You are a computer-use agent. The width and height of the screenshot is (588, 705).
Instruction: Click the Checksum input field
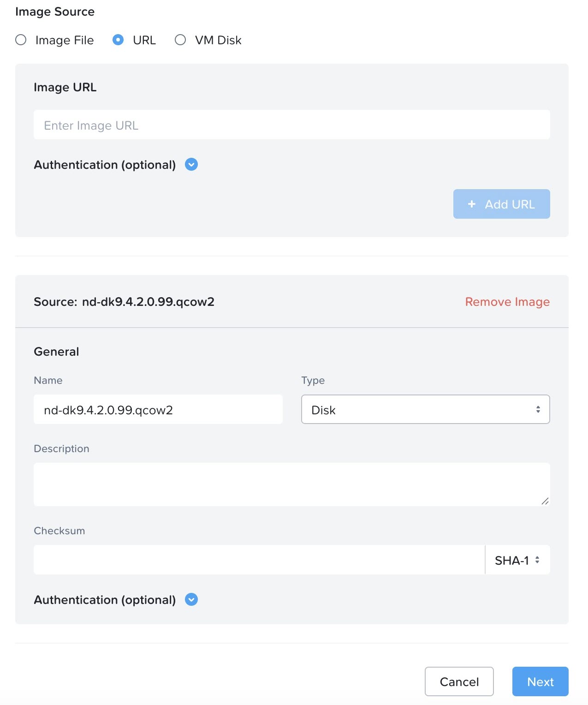(x=259, y=560)
